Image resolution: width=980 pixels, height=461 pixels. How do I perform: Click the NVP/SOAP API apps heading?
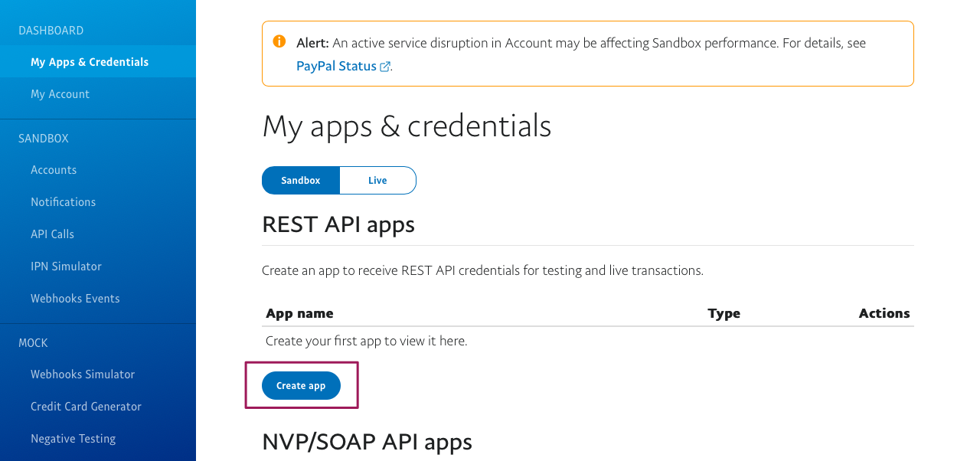[367, 442]
